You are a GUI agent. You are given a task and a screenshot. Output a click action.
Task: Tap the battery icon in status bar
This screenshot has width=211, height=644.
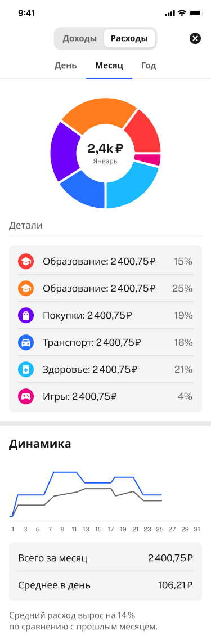(x=195, y=13)
